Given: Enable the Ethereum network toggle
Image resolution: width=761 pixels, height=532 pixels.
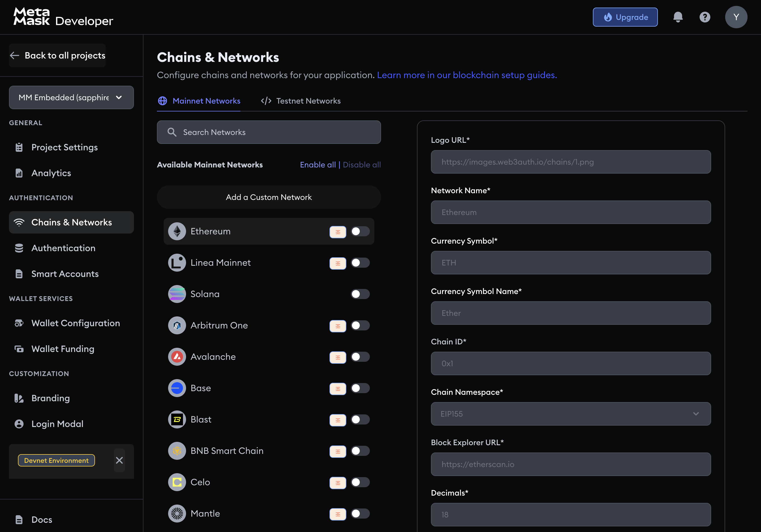Looking at the screenshot, I should [360, 231].
